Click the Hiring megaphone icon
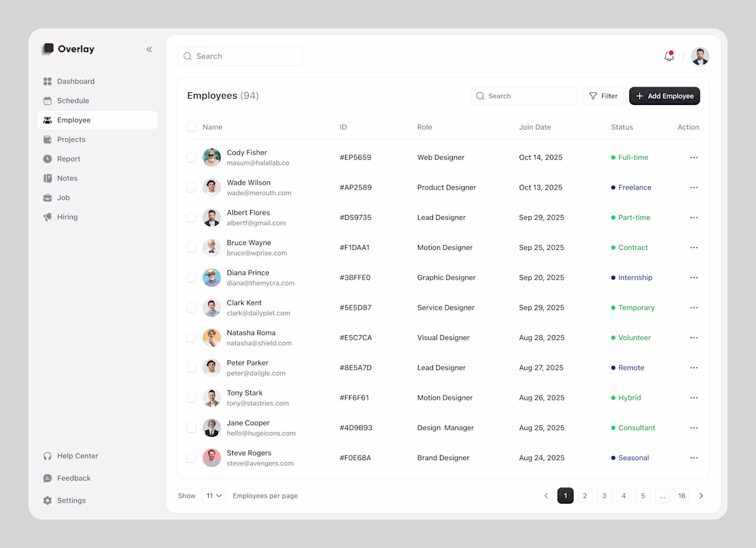756x548 pixels. 47,217
